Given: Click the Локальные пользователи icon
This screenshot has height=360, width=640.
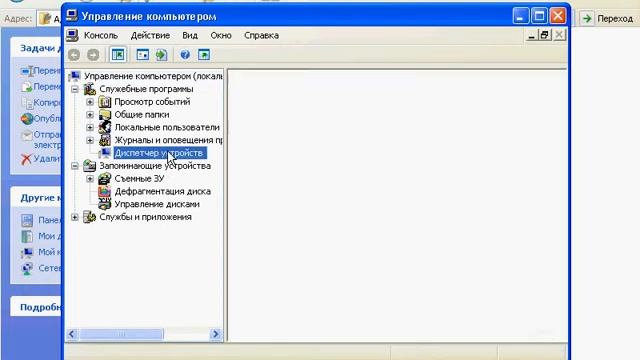Looking at the screenshot, I should [105, 127].
